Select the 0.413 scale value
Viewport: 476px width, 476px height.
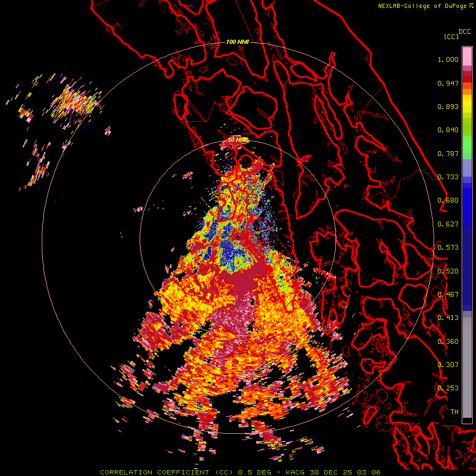click(x=448, y=318)
